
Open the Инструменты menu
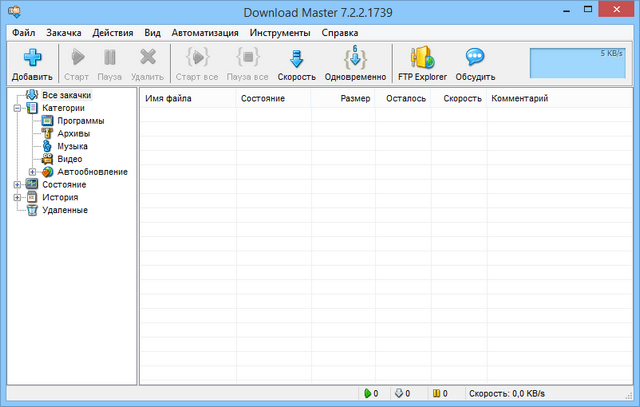tap(279, 32)
